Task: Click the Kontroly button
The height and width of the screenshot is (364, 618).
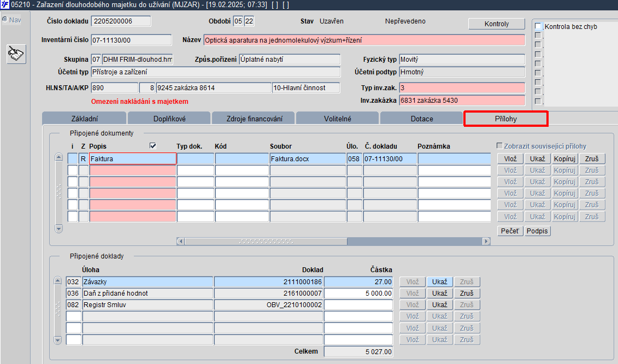Action: (497, 24)
